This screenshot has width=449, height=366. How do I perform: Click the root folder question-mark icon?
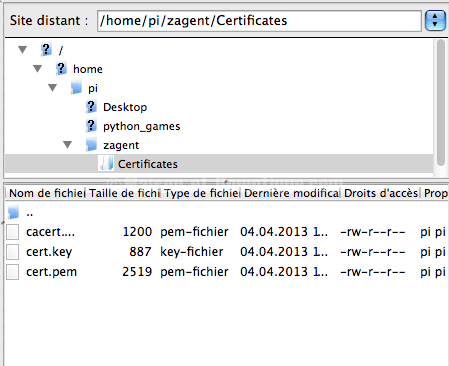(x=46, y=50)
